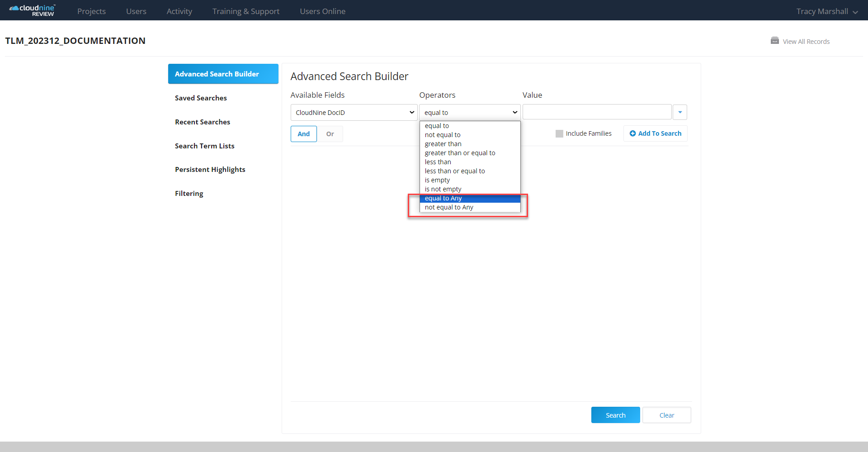
Task: Choose 'equal to Any' operator option
Action: (470, 198)
